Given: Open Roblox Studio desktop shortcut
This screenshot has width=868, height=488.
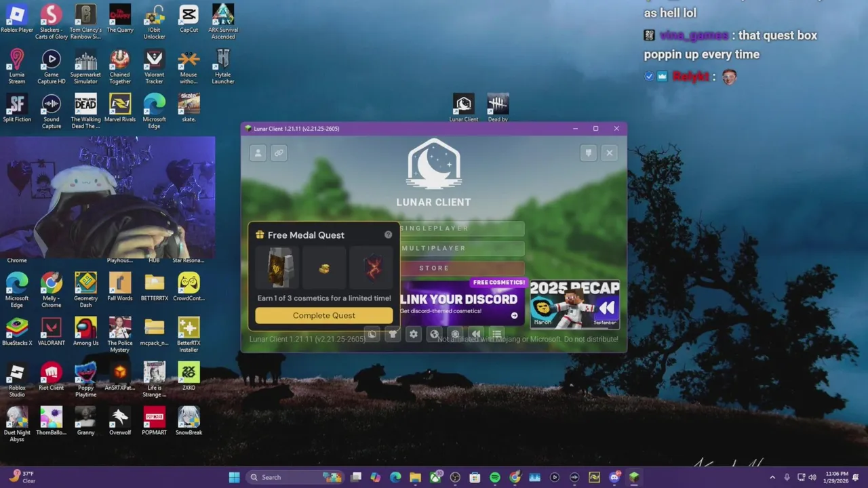Looking at the screenshot, I should pyautogui.click(x=17, y=380).
